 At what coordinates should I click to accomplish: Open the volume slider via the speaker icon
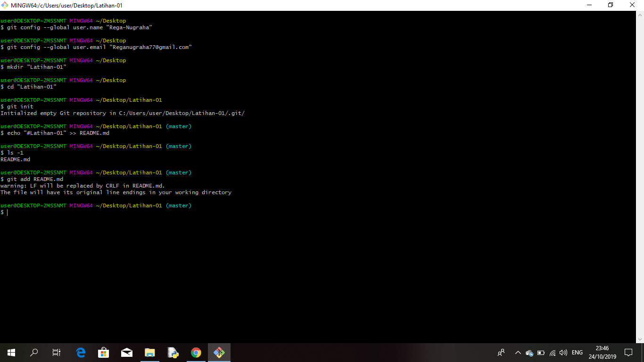coord(564,352)
